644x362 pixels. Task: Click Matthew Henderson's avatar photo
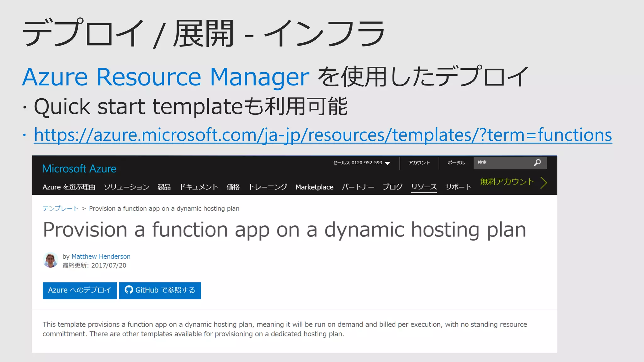coord(51,260)
